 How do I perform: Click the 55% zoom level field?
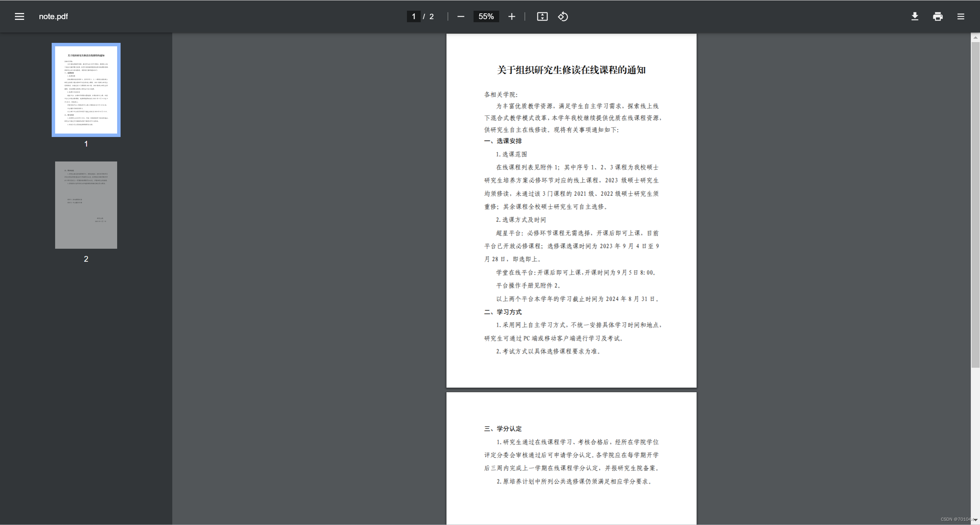(486, 16)
